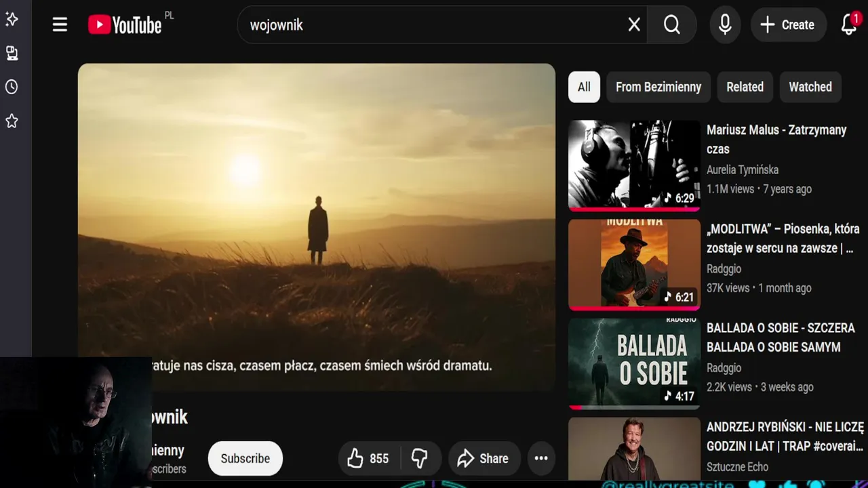Viewport: 868px width, 488px height.
Task: Open channel Aurelia Tymińska
Action: pyautogui.click(x=743, y=169)
